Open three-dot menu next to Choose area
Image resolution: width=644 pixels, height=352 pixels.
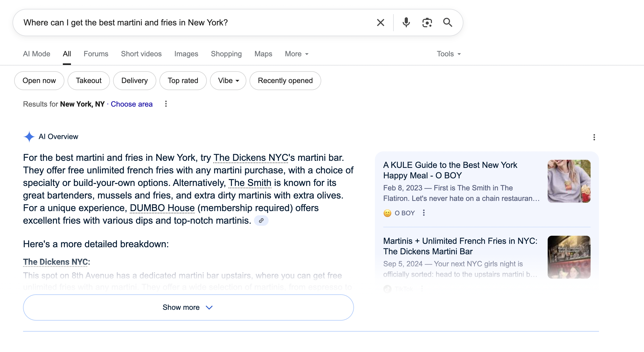pyautogui.click(x=166, y=104)
